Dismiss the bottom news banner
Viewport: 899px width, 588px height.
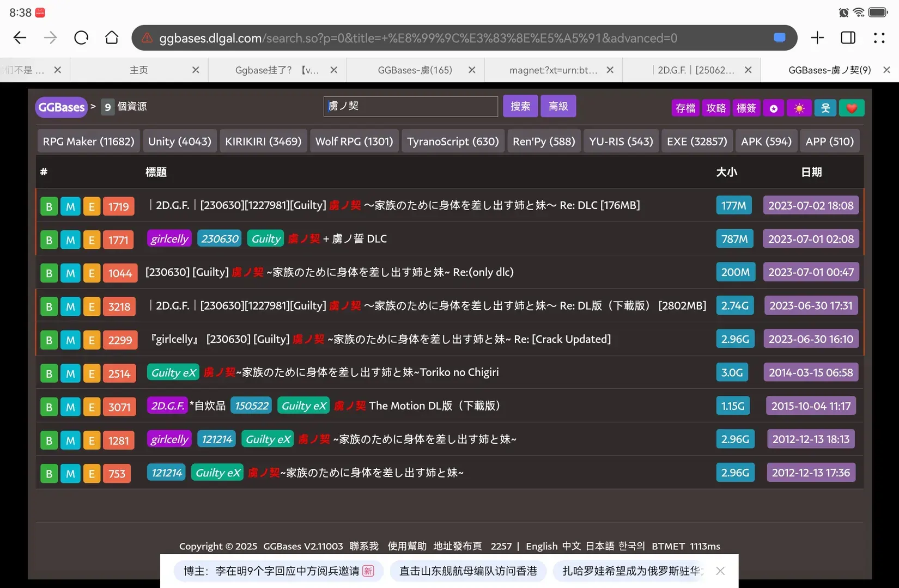(720, 571)
